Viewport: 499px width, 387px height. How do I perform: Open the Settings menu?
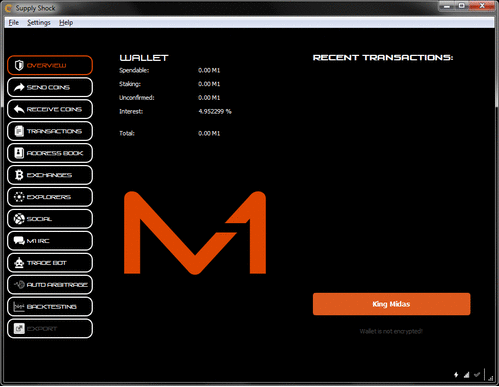click(39, 23)
